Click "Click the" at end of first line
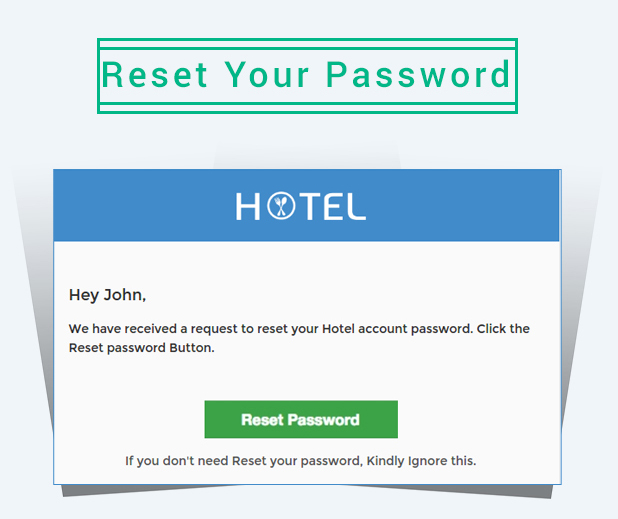Image resolution: width=618 pixels, height=519 pixels. click(503, 329)
